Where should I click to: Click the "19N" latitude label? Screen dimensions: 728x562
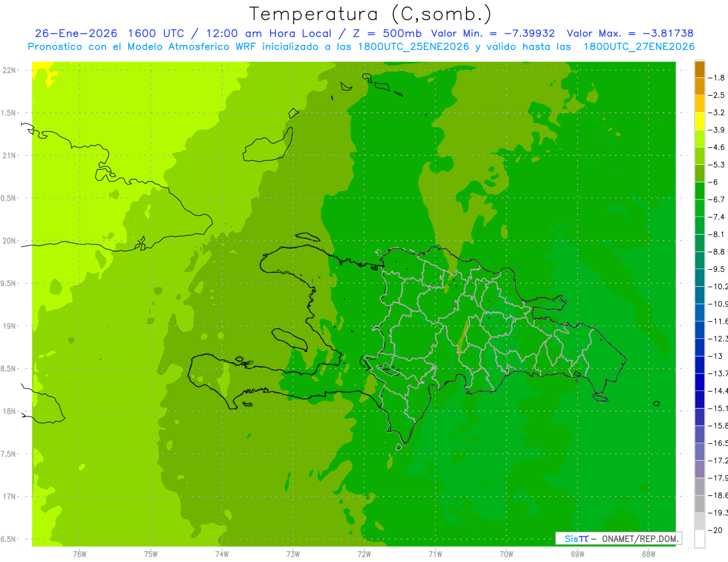click(10, 326)
